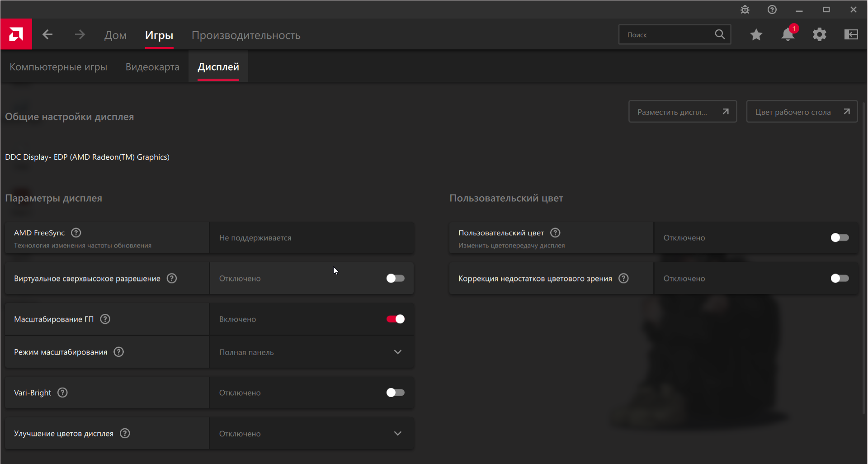Image resolution: width=868 pixels, height=464 pixels.
Task: Open settings gear icon
Action: 820,34
